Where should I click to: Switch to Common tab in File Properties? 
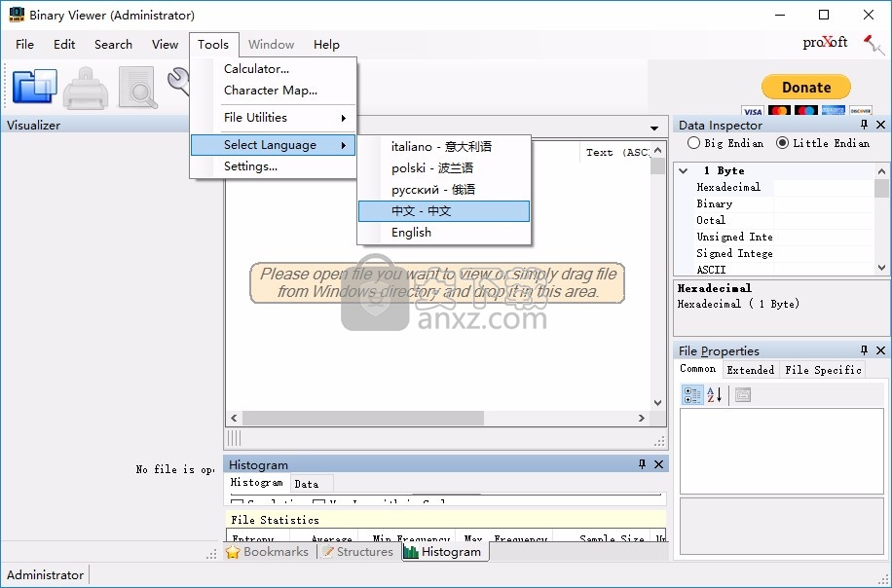[698, 369]
